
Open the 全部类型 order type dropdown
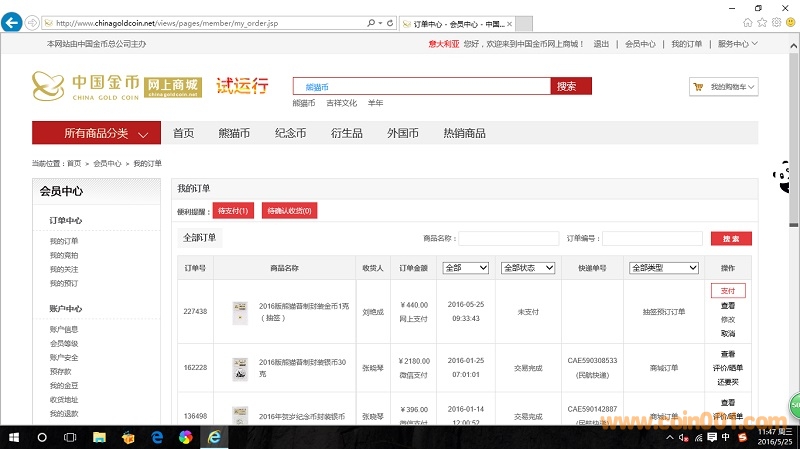coord(664,268)
